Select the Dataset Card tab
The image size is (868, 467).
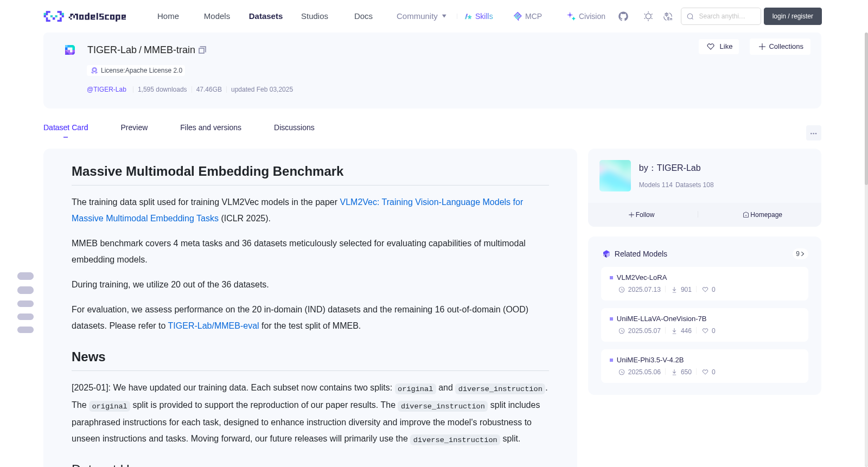(66, 127)
